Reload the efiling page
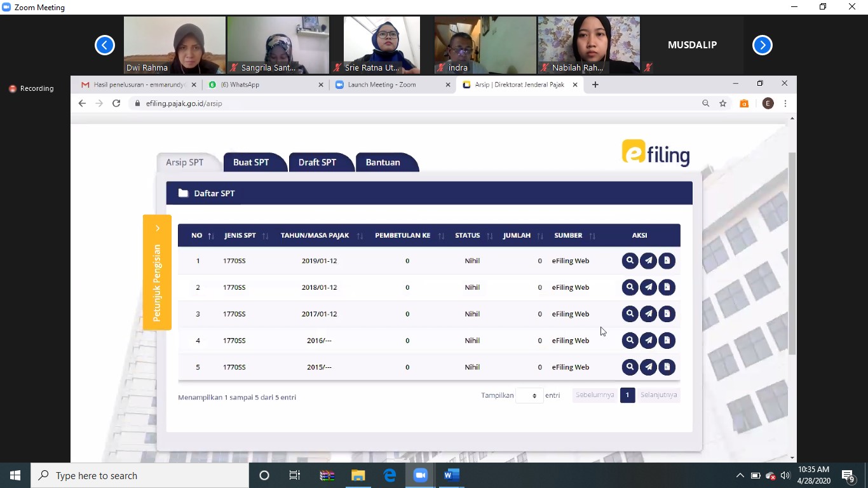 coord(116,104)
